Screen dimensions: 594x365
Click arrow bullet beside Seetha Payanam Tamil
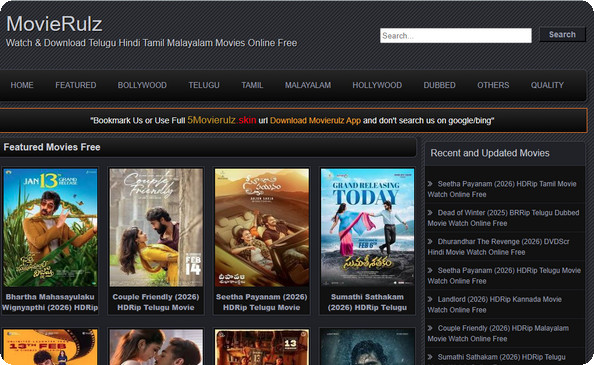click(430, 184)
